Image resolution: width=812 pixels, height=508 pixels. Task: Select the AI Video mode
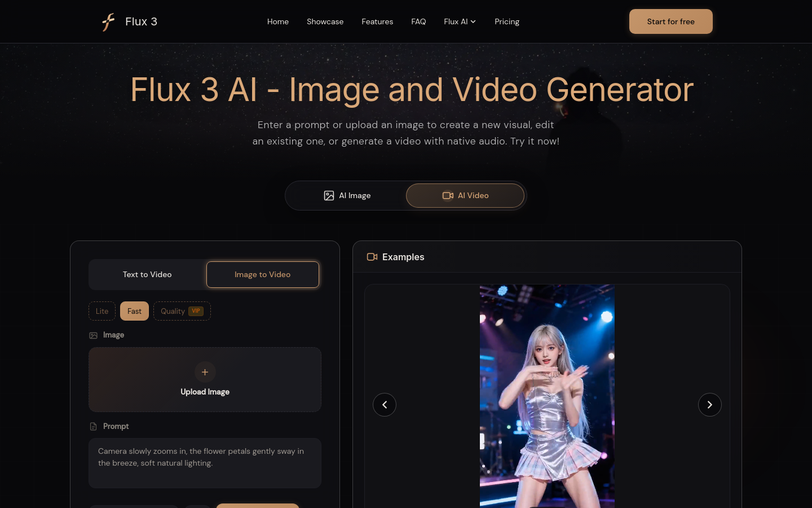465,195
